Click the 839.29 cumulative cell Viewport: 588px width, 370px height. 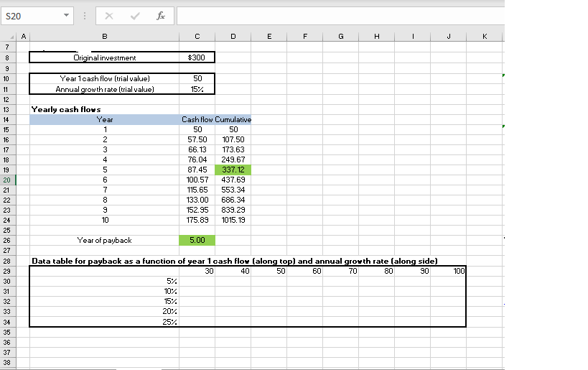pos(233,210)
